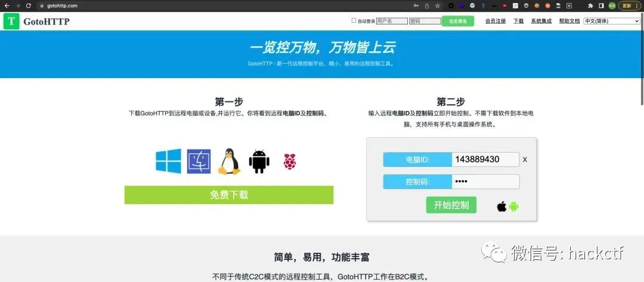Click the black circle extension icon
Viewport: 644px width, 282px height.
[x=451, y=6]
